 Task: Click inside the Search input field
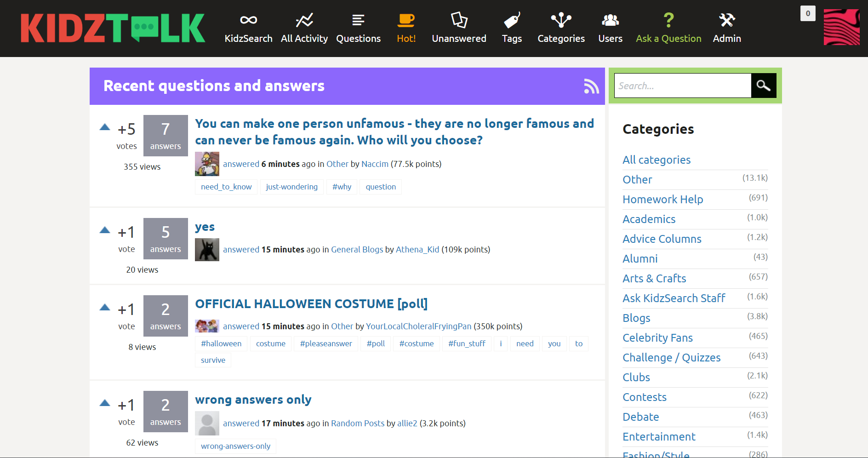[x=683, y=86]
